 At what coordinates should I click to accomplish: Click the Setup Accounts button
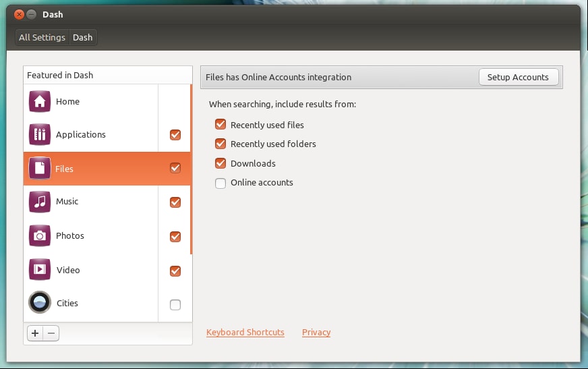(519, 77)
